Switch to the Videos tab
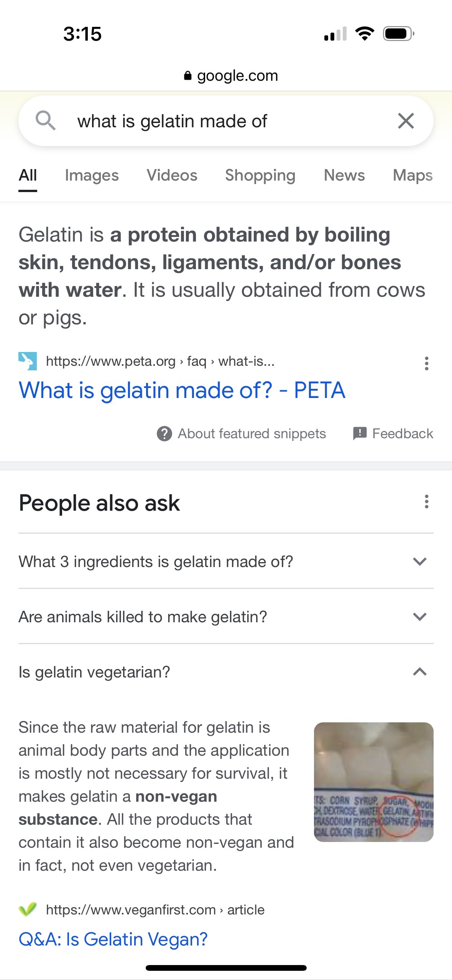 172,175
